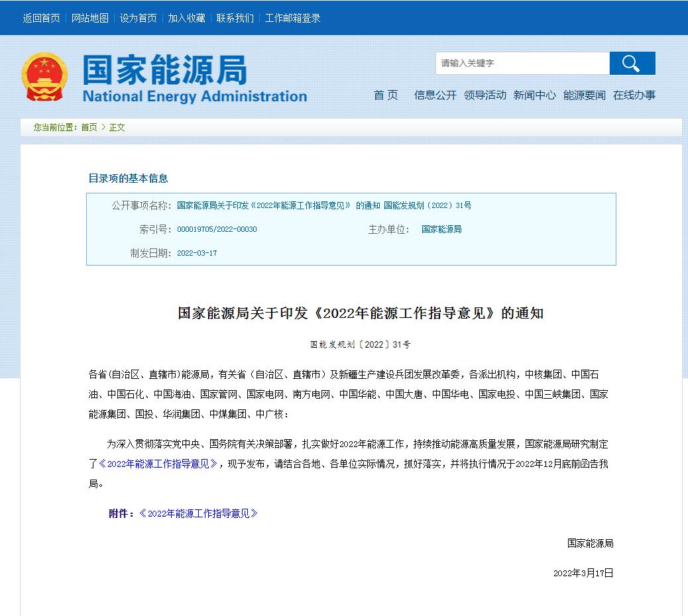Viewport: 688px width, 616px height.
Task: Click the 公开事项名称 label
Action: (141, 205)
